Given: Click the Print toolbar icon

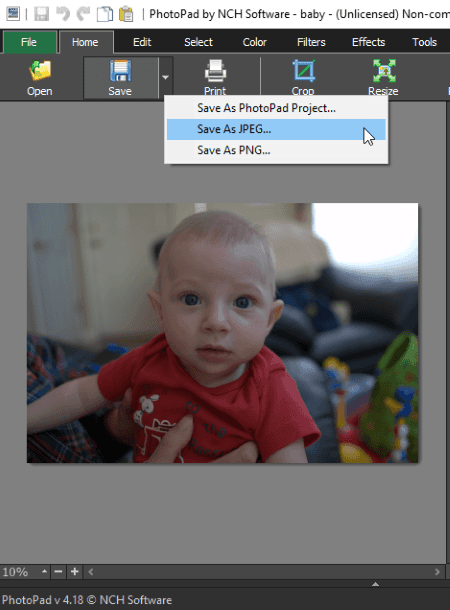Looking at the screenshot, I should point(215,70).
